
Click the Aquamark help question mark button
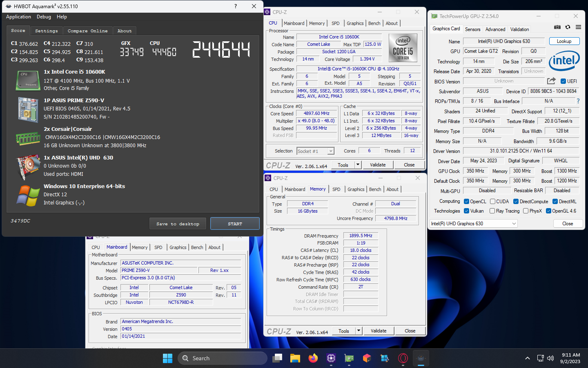click(235, 6)
